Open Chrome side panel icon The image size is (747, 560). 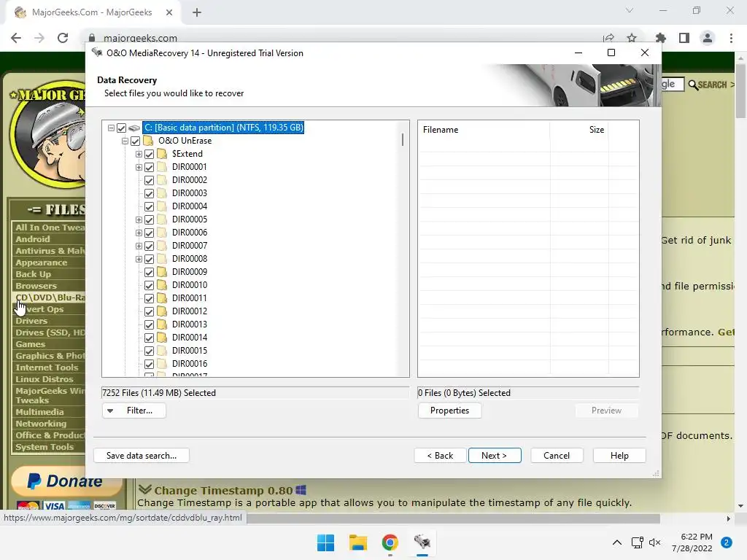click(684, 38)
